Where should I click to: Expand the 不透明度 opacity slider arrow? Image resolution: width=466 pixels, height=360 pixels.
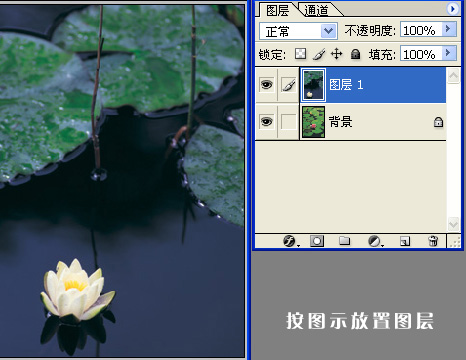point(448,30)
